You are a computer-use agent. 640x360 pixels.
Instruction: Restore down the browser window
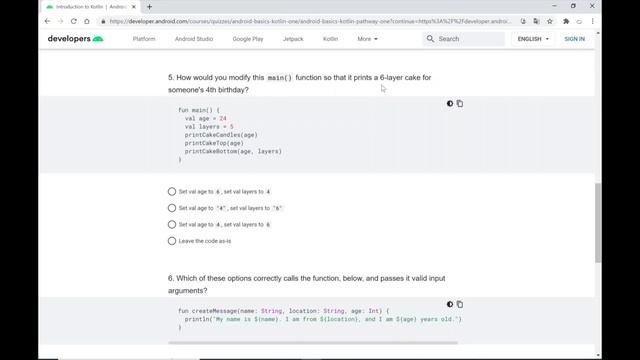point(573,6)
